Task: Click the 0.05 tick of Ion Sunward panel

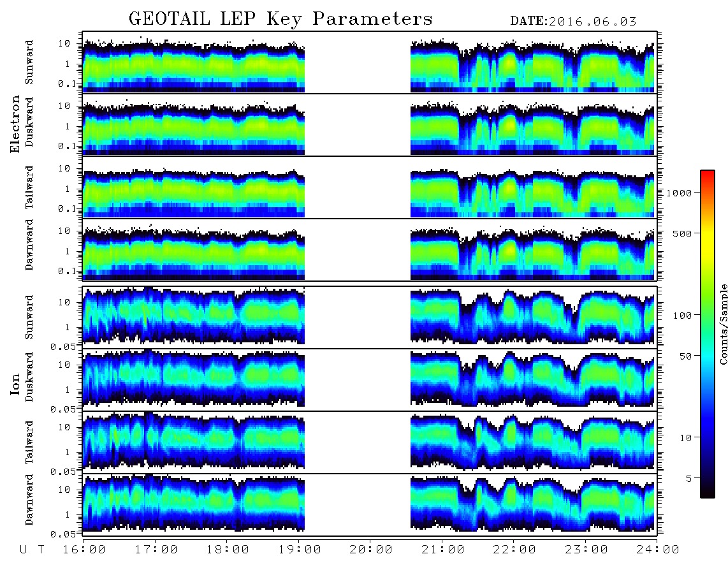Action: tap(62, 346)
